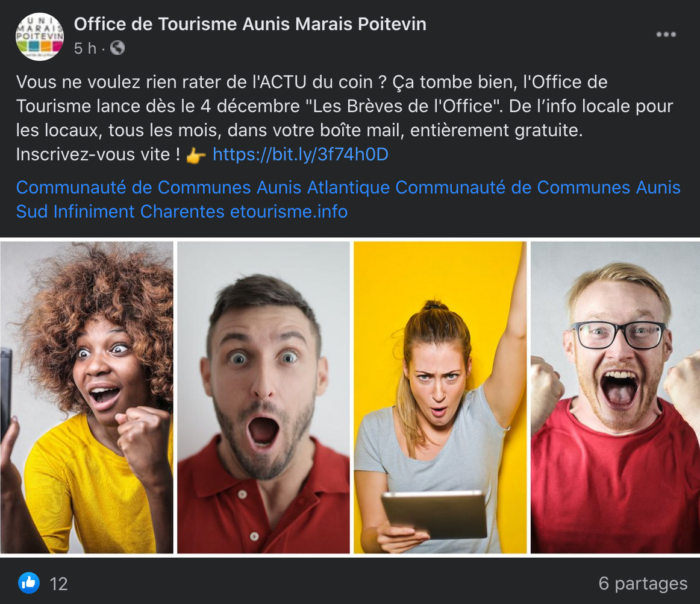The image size is (700, 604).
Task: View the 6 partages shares list
Action: tap(643, 584)
